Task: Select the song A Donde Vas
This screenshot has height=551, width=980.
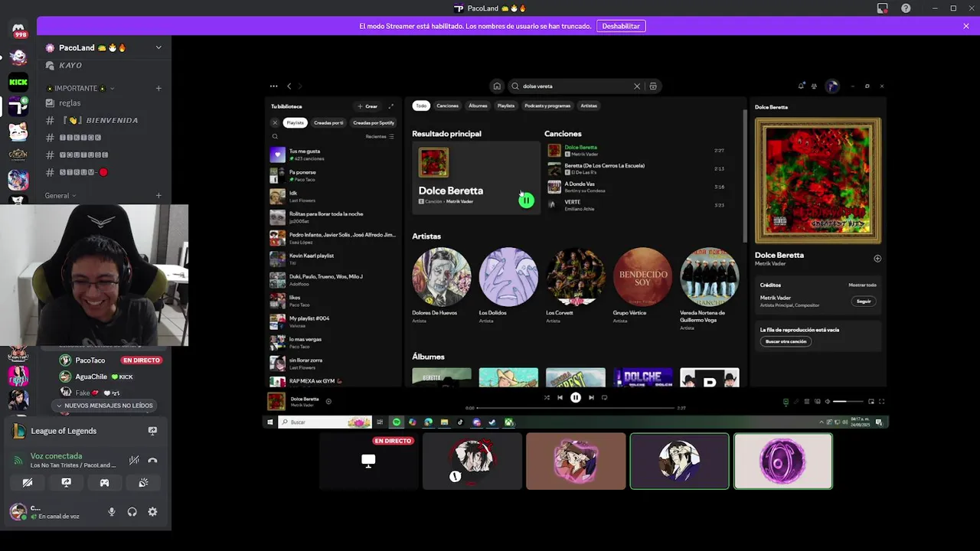Action: 635,187
